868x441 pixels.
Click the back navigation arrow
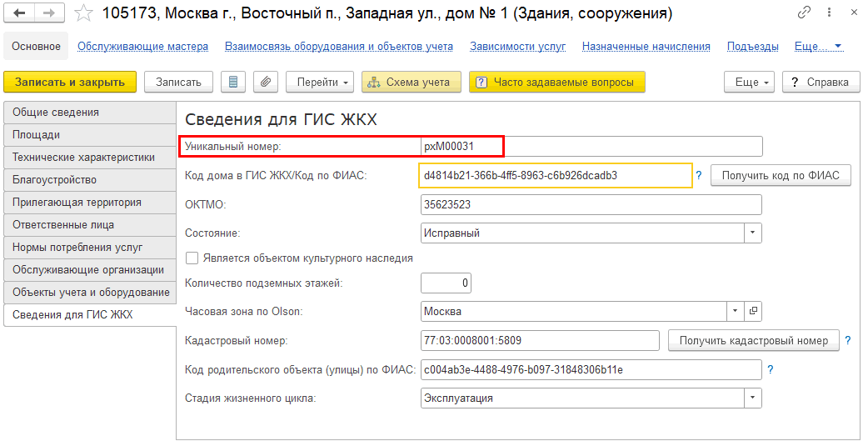(x=19, y=13)
